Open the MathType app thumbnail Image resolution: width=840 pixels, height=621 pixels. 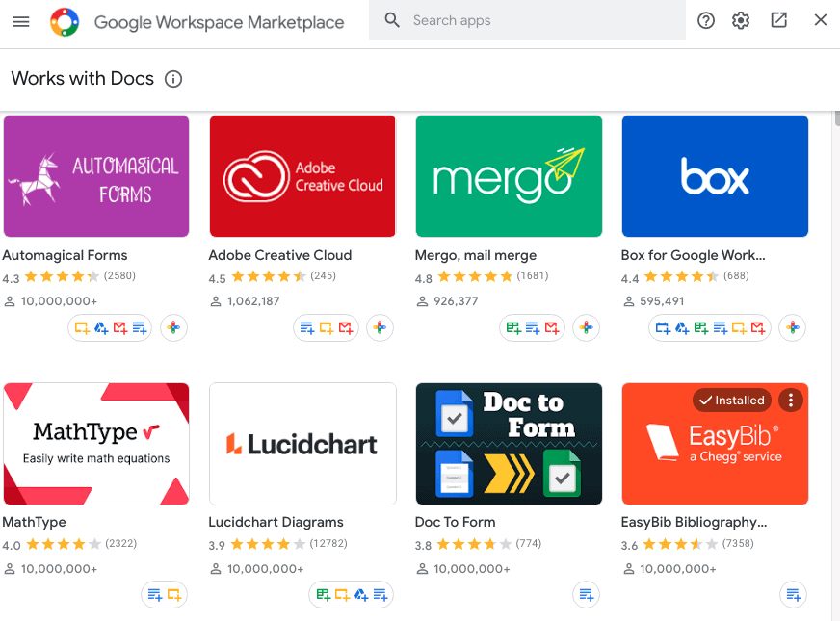tap(96, 444)
